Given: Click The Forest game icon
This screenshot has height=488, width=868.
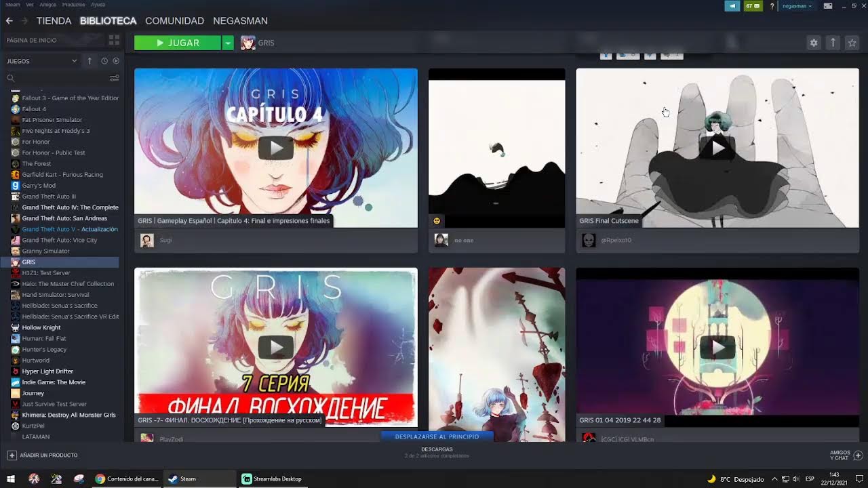Looking at the screenshot, I should (x=16, y=163).
